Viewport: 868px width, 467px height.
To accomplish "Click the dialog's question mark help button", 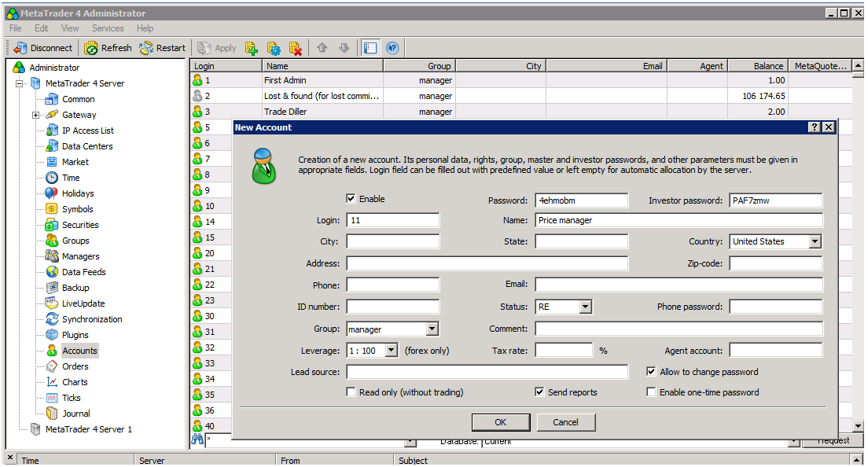I will [814, 127].
